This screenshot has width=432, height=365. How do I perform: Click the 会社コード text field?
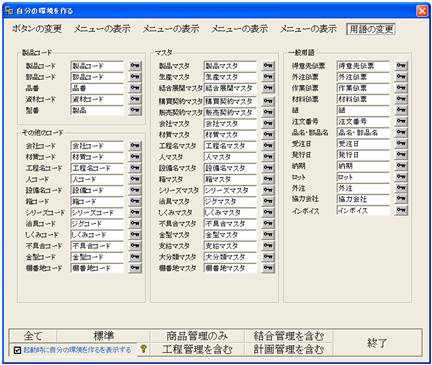click(97, 146)
